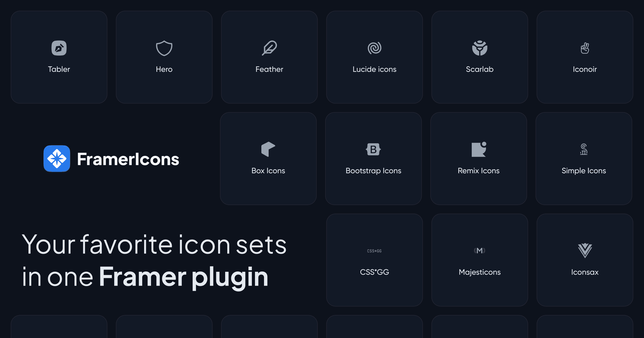Select the Lucide icons set
Screen dimensions: 644x338
tap(374, 55)
